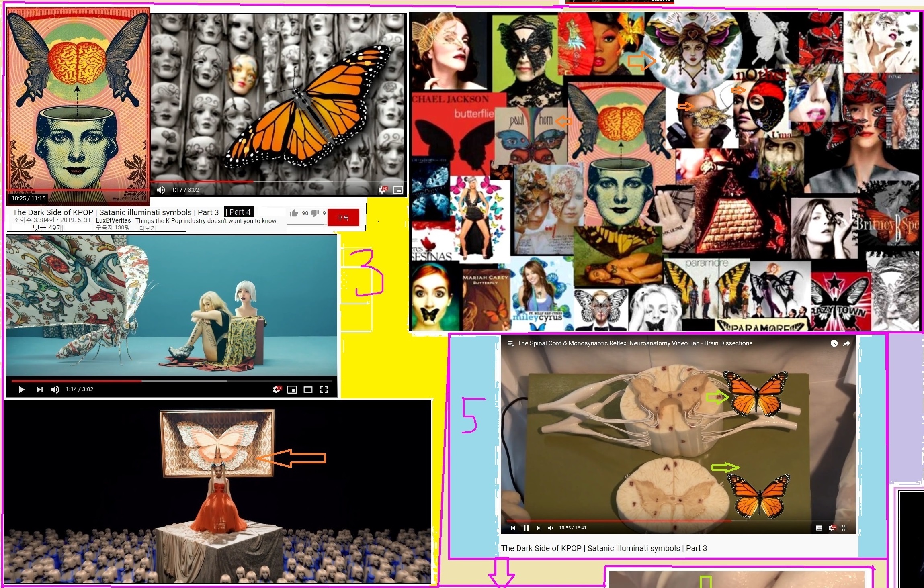Select the 10:25 / 11:15 timestamp overlay
This screenshot has height=588, width=924.
tap(29, 198)
